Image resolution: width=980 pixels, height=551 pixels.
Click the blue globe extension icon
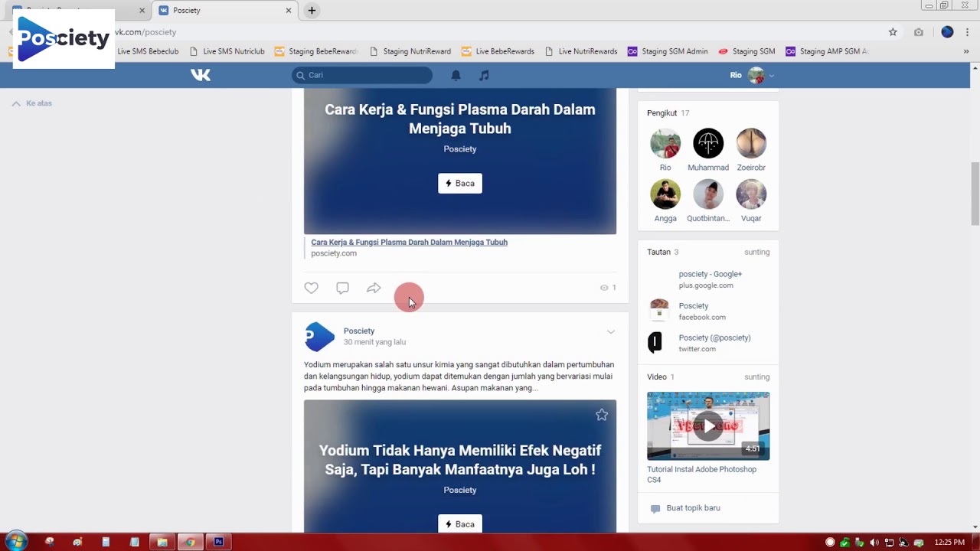click(947, 32)
